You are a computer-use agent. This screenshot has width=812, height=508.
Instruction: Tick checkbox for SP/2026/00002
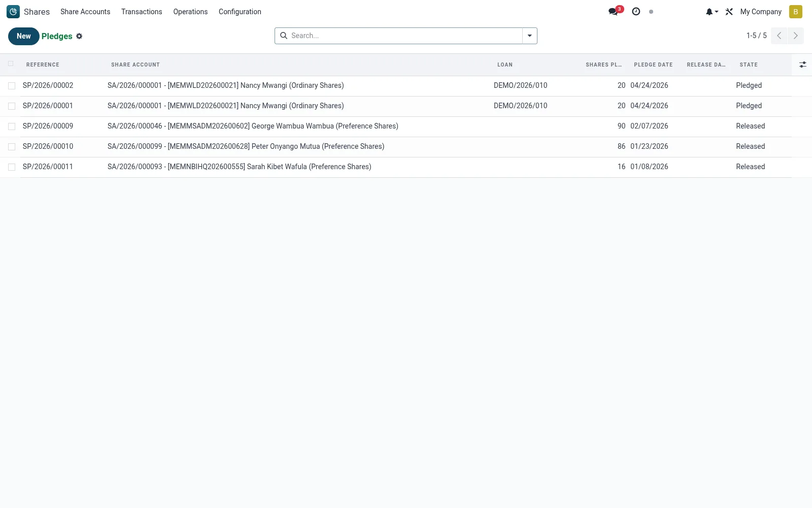(x=12, y=86)
